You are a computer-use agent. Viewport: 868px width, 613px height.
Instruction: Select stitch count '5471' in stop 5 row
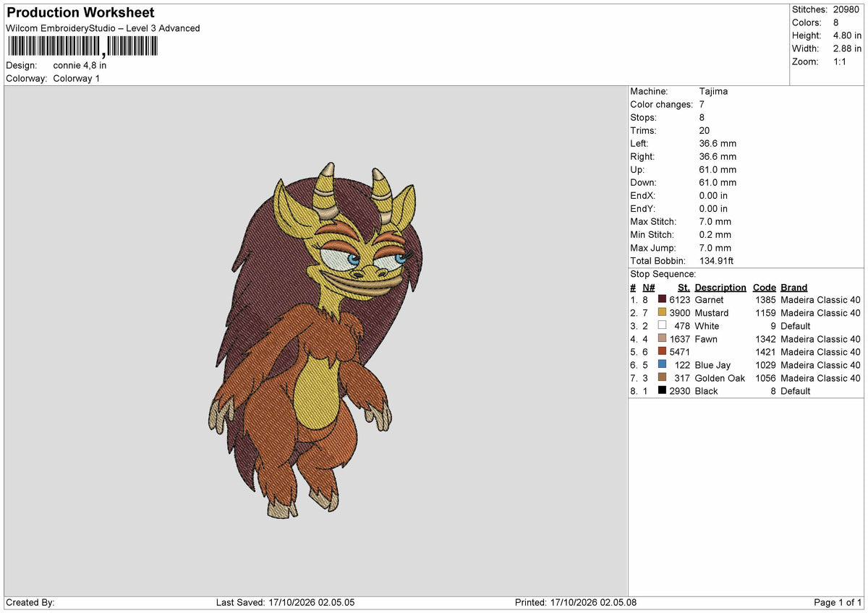680,351
